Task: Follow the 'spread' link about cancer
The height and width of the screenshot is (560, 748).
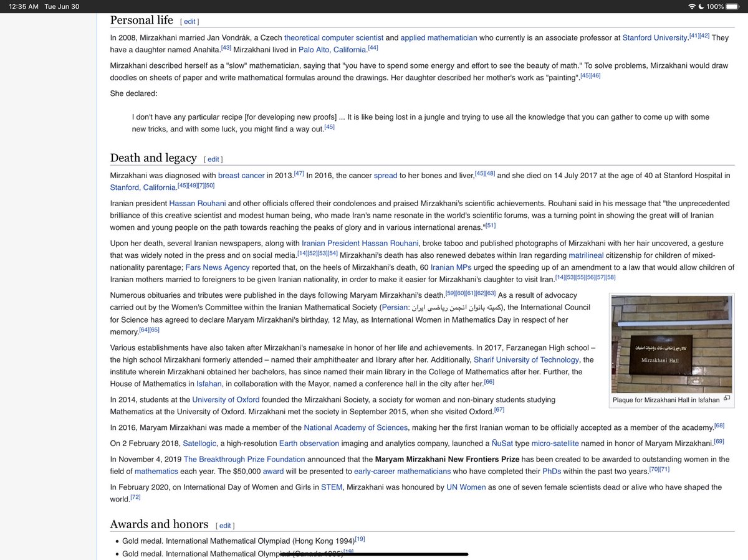Action: [x=385, y=176]
